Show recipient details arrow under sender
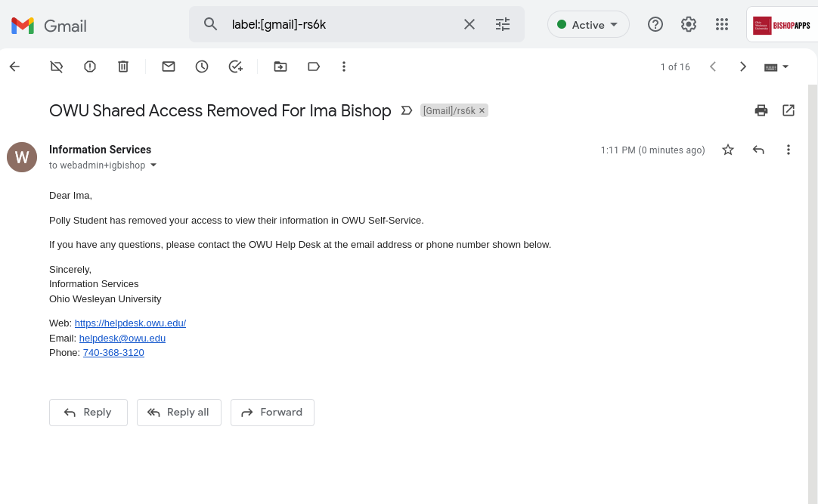The width and height of the screenshot is (818, 504). (x=153, y=165)
